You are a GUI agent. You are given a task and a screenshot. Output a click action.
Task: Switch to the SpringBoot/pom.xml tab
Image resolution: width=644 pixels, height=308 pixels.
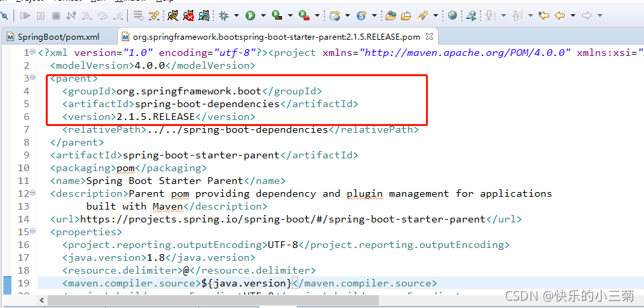coord(58,36)
